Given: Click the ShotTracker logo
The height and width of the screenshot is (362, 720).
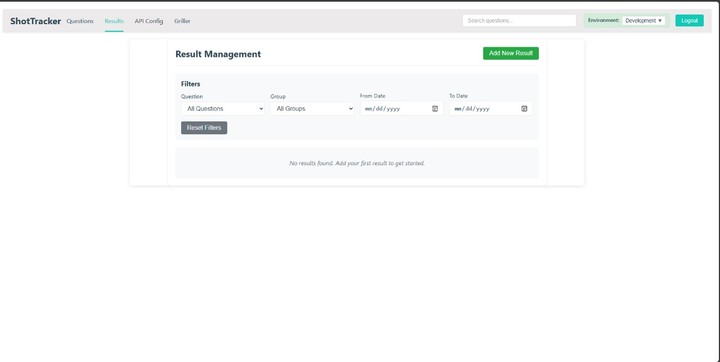Looking at the screenshot, I should [35, 21].
